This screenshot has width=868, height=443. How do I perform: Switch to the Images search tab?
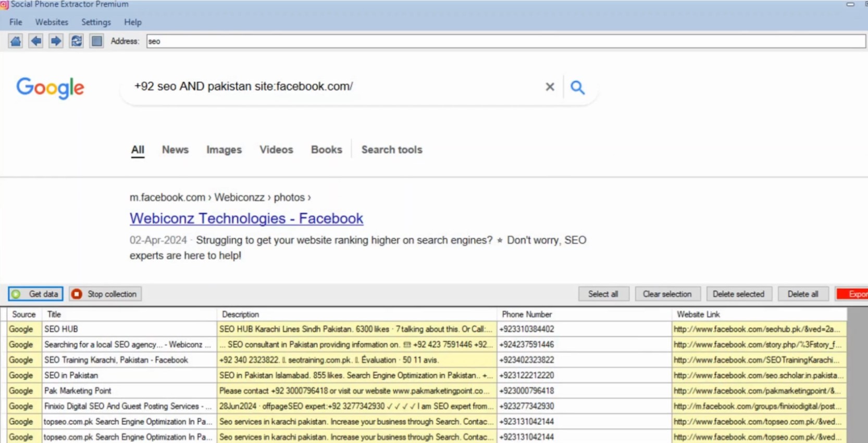(224, 150)
